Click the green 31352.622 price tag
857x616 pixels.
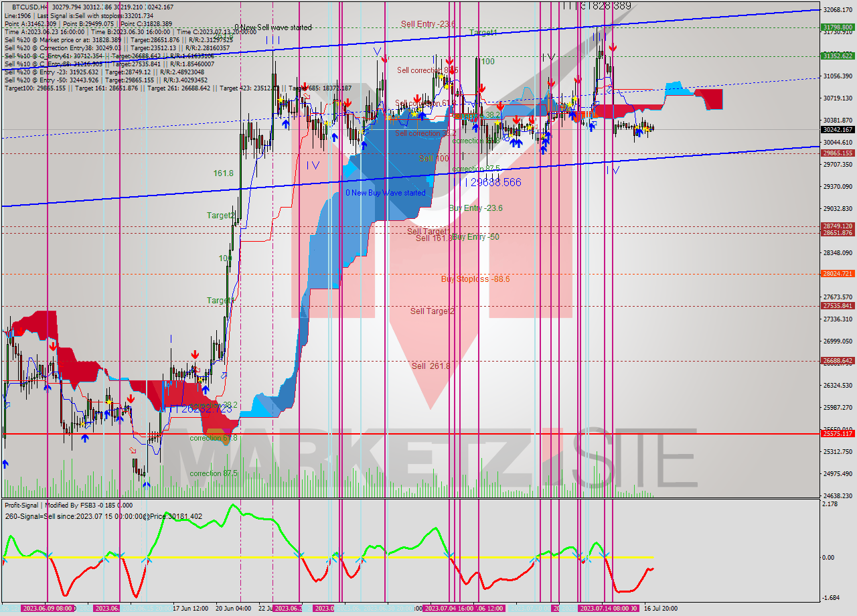[837, 56]
